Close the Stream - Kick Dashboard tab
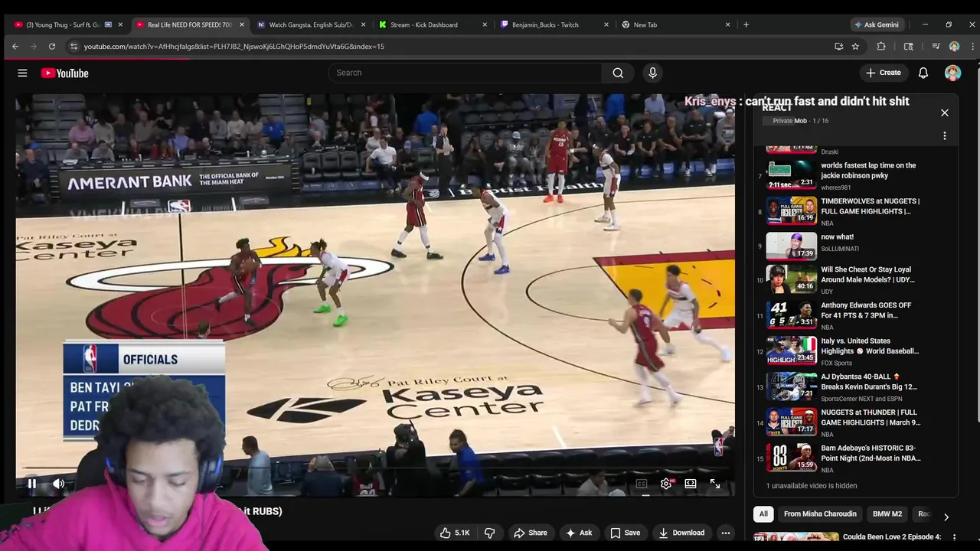Viewport: 980px width, 551px height. coord(485,24)
